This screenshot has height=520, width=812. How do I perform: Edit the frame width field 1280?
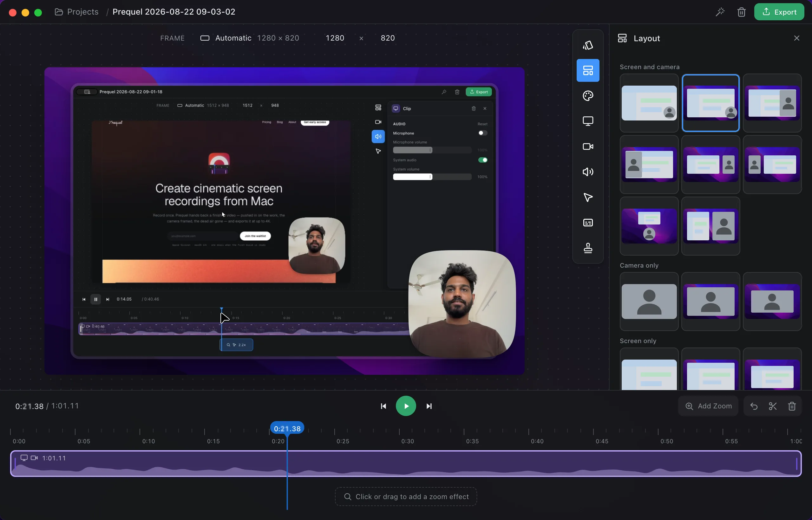point(335,38)
